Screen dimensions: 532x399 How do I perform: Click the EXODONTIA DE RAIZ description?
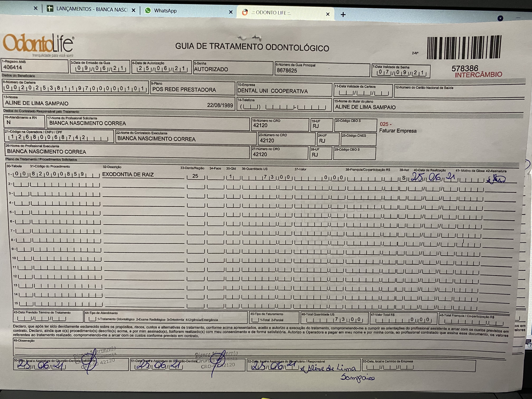coord(128,175)
